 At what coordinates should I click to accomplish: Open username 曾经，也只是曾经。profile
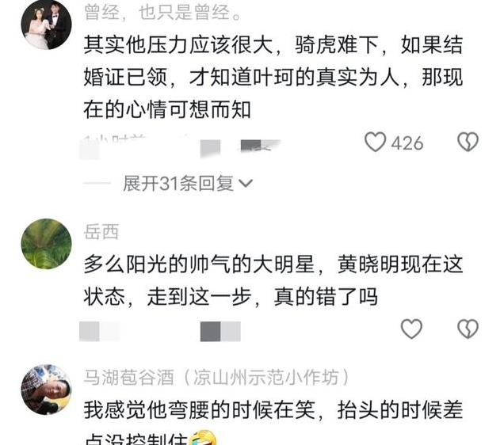pos(162,13)
